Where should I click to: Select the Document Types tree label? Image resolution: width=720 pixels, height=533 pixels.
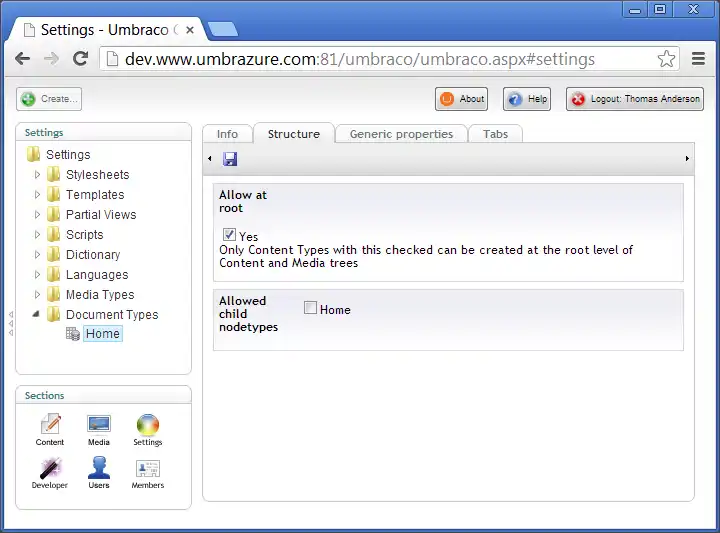tap(112, 314)
